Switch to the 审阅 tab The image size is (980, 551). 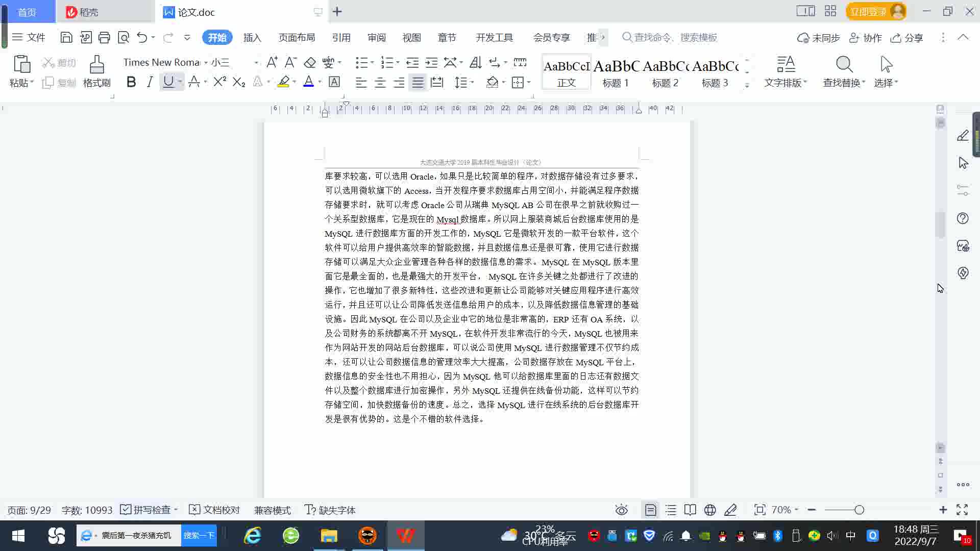376,37
